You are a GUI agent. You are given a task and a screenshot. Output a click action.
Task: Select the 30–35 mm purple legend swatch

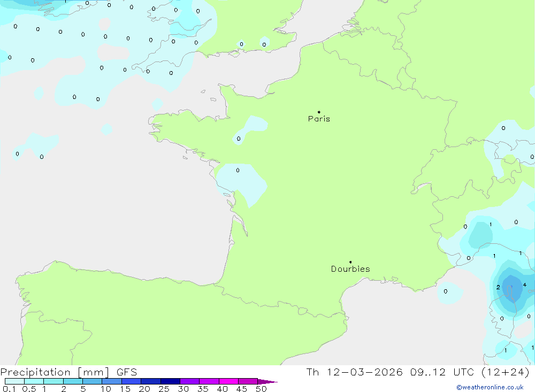[190, 381]
